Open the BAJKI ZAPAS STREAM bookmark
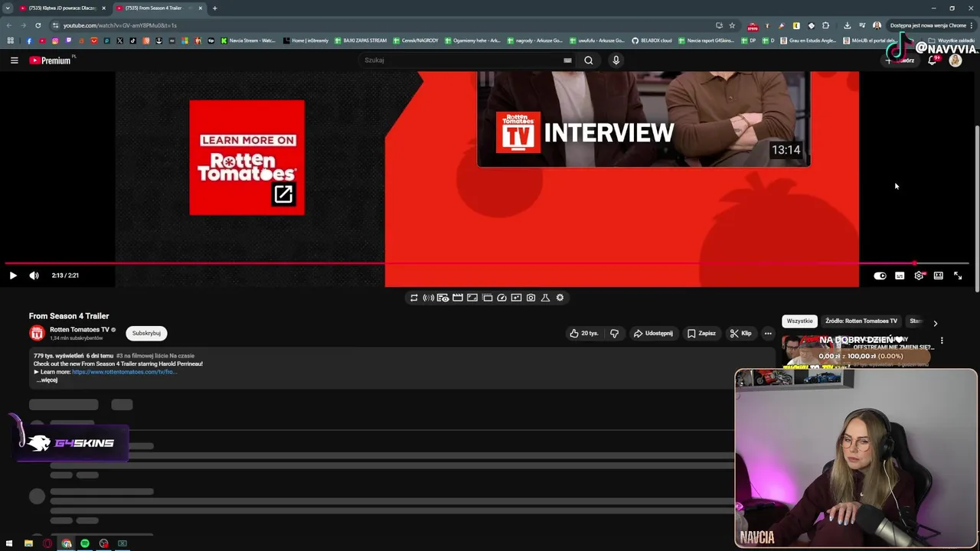Screen dimensions: 980x551 [361, 41]
